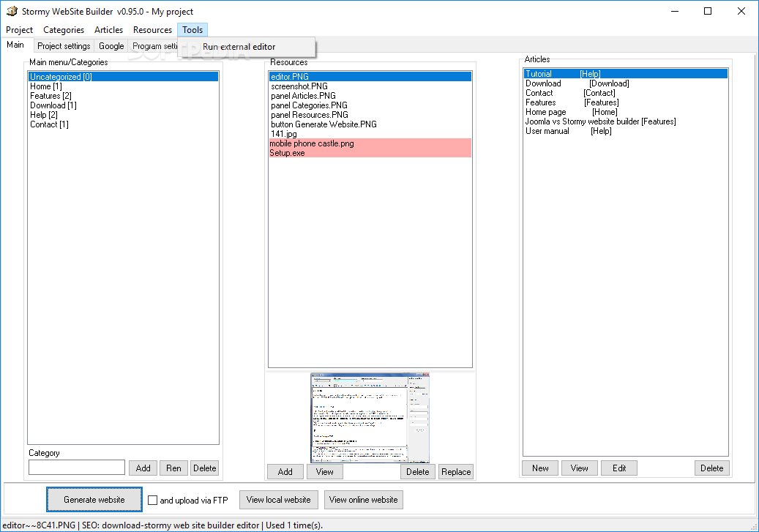Select 'panel Articles.PNG' resource

(x=370, y=96)
